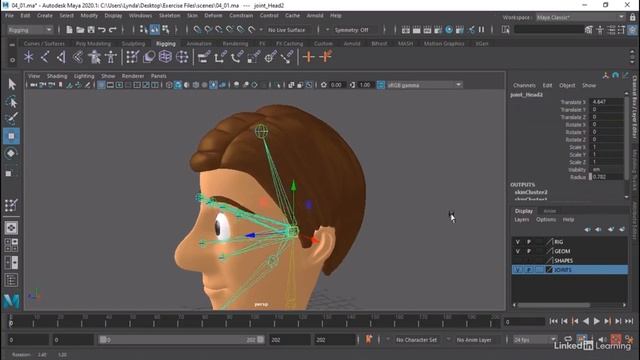Activate the Rotate tool in toolbox
The image size is (640, 360).
(11, 153)
